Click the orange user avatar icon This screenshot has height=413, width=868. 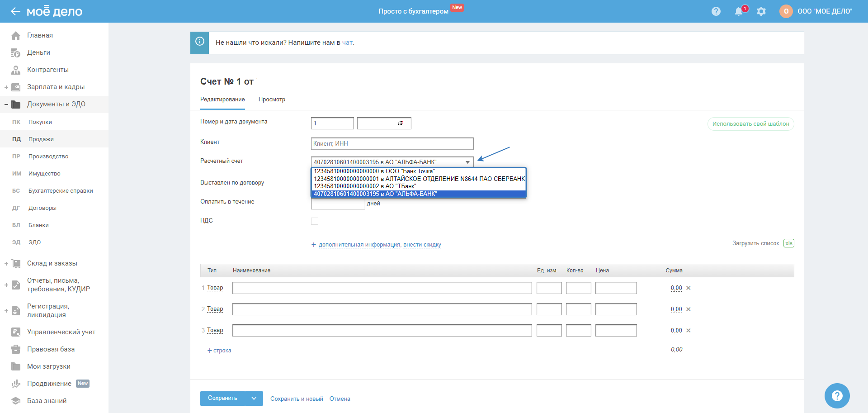click(x=786, y=11)
